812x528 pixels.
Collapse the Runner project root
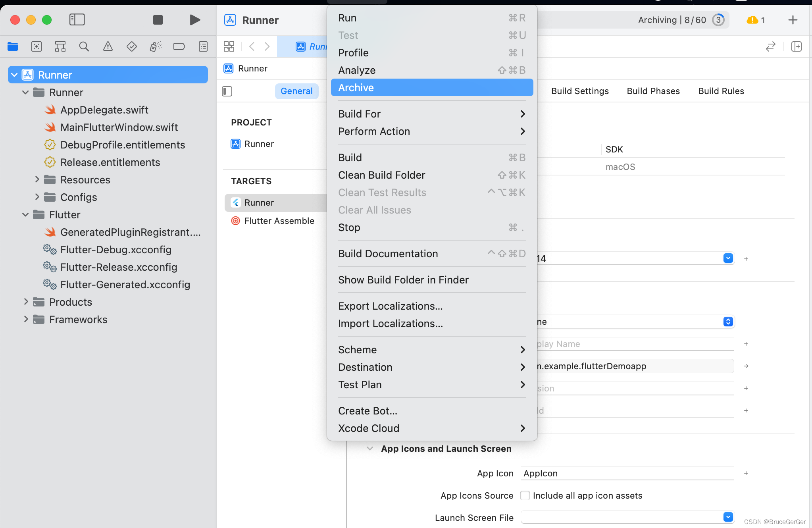pos(14,75)
